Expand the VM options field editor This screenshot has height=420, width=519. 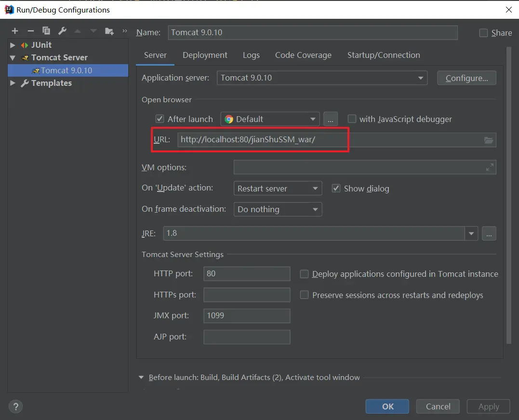[x=490, y=167]
